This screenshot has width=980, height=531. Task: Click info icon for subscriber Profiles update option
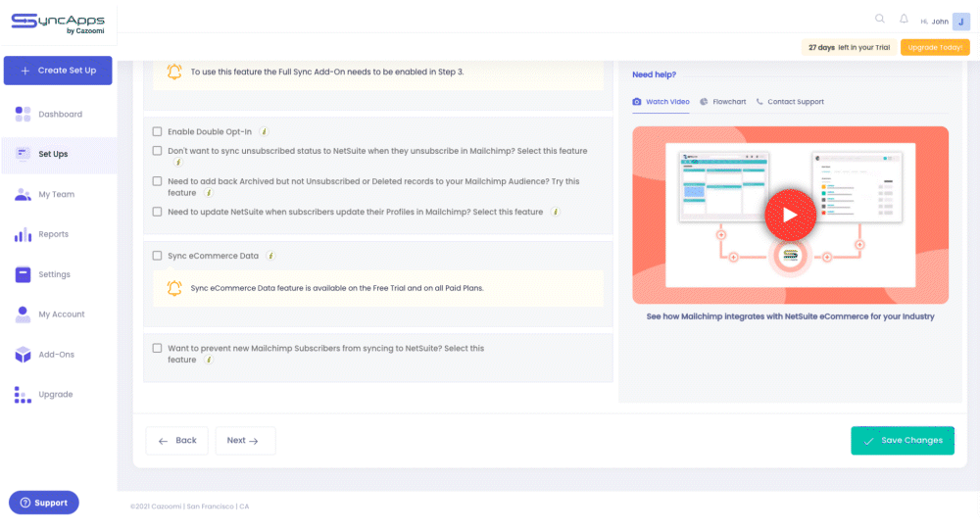pyautogui.click(x=555, y=212)
